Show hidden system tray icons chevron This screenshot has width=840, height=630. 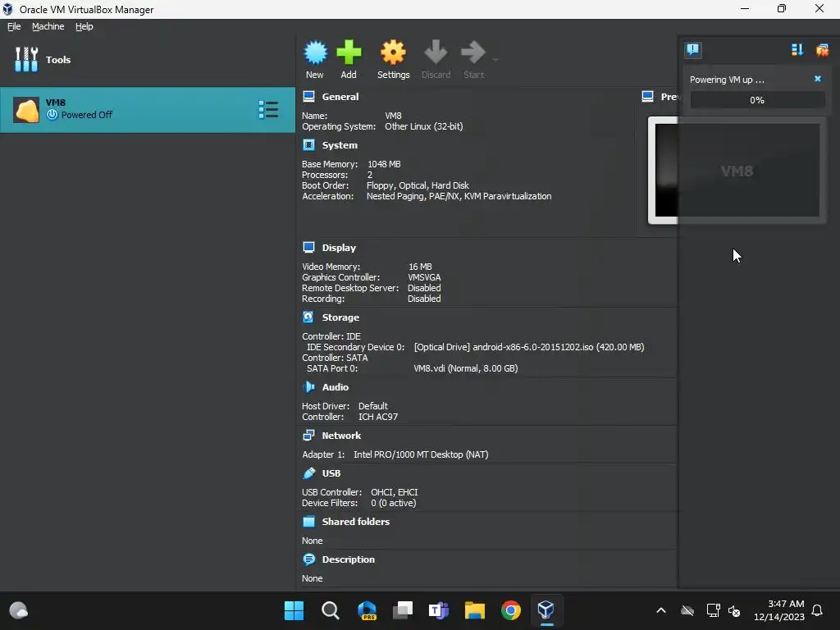661,610
